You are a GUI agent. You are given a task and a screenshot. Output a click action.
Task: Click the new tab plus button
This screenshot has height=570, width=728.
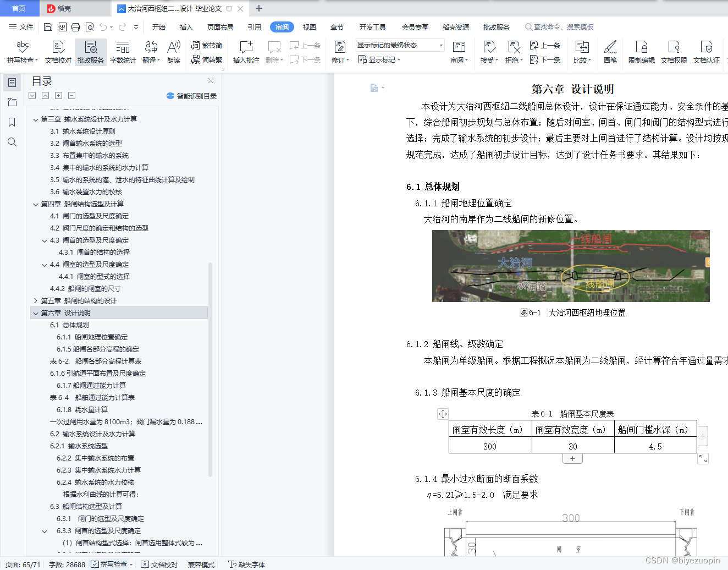coord(259,8)
